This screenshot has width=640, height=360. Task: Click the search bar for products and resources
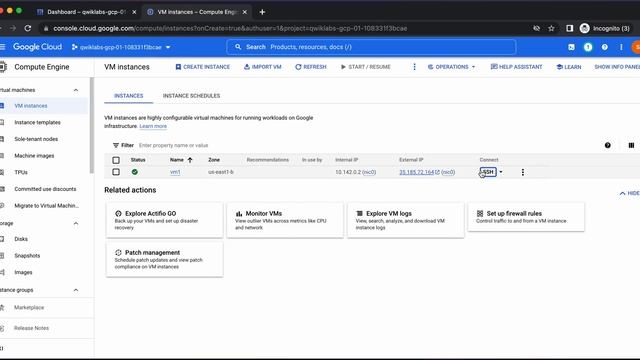[x=371, y=47]
